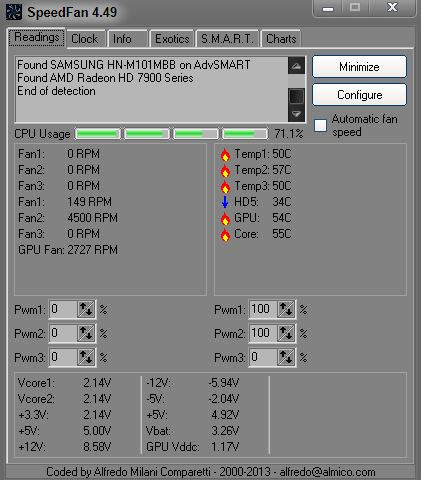This screenshot has height=480, width=421.
Task: Adjust the right Pwm3 spinner arrows
Action: click(x=286, y=357)
